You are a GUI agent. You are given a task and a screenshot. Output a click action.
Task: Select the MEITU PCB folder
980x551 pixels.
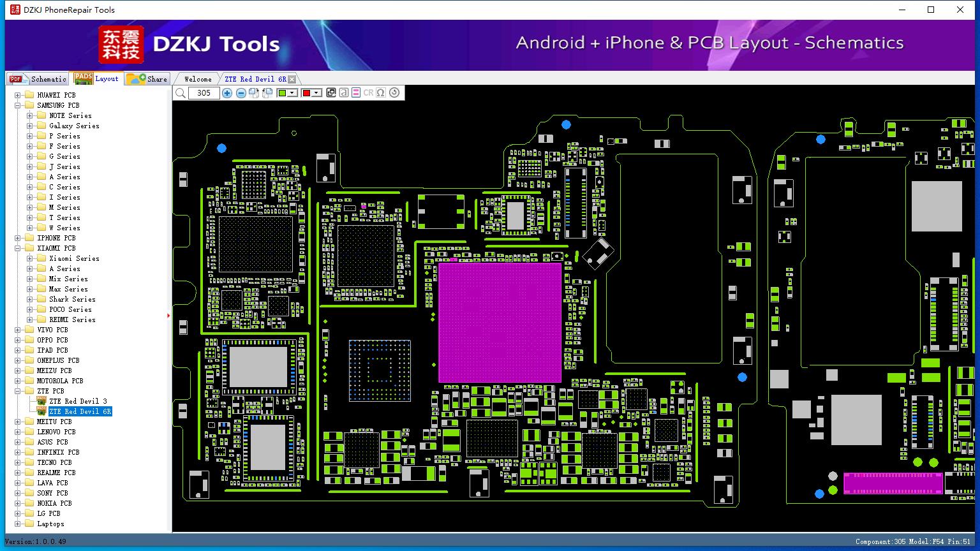click(54, 422)
